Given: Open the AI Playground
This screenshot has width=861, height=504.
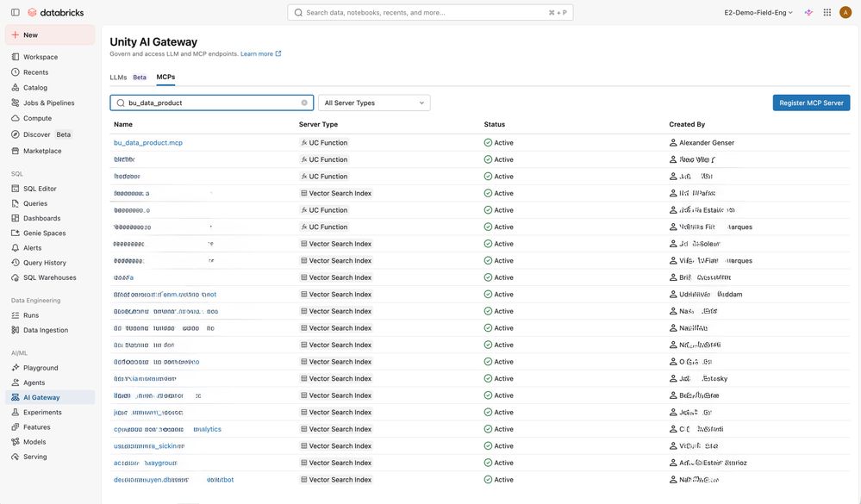Looking at the screenshot, I should (x=41, y=369).
